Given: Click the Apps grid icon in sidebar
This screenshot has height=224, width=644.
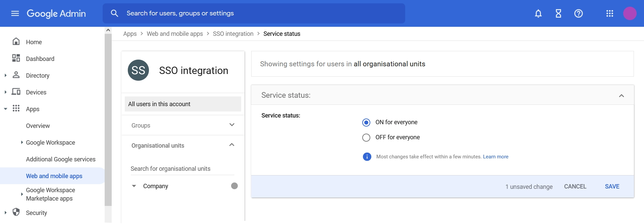Looking at the screenshot, I should pyautogui.click(x=16, y=108).
